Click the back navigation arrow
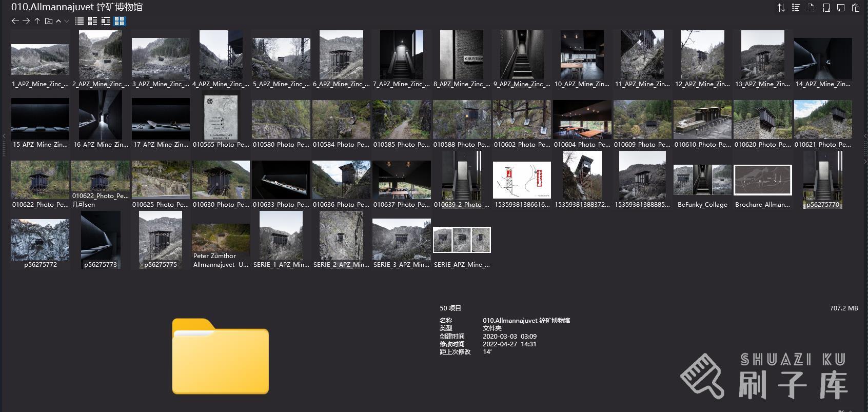Screen dimensions: 868x412 (15, 21)
